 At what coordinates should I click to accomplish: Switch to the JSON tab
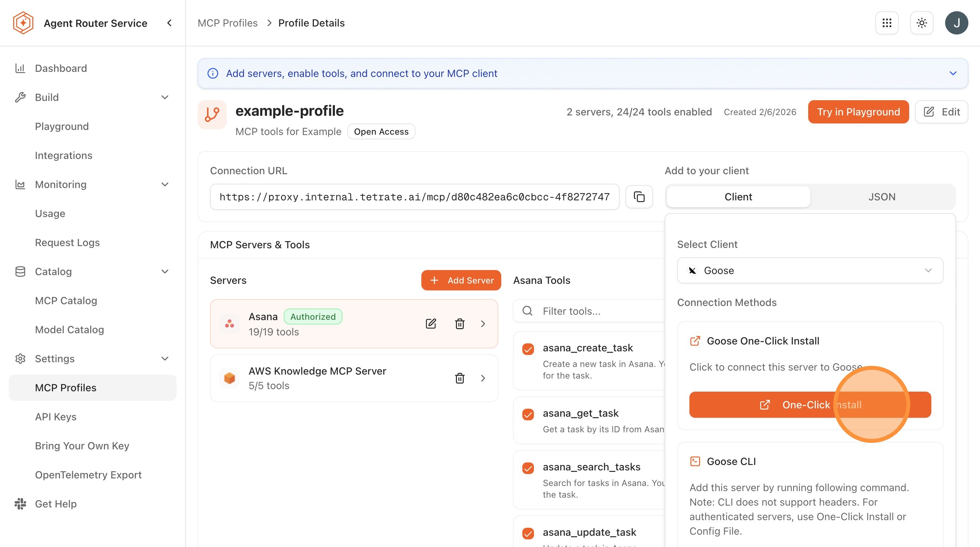(882, 197)
